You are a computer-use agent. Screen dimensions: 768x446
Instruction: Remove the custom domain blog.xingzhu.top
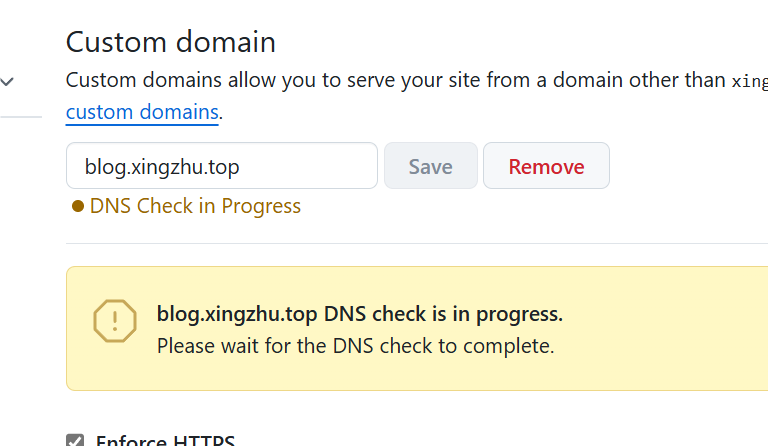tap(546, 166)
